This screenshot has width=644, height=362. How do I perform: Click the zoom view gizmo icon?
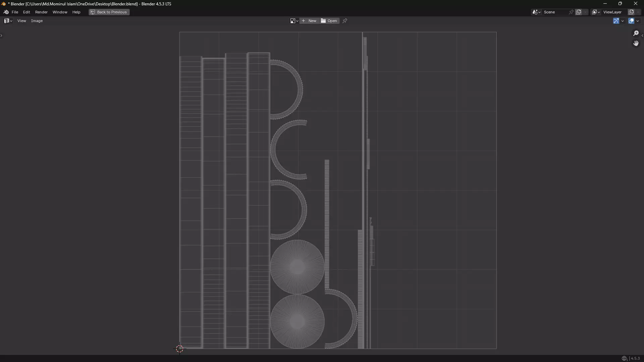click(x=636, y=33)
